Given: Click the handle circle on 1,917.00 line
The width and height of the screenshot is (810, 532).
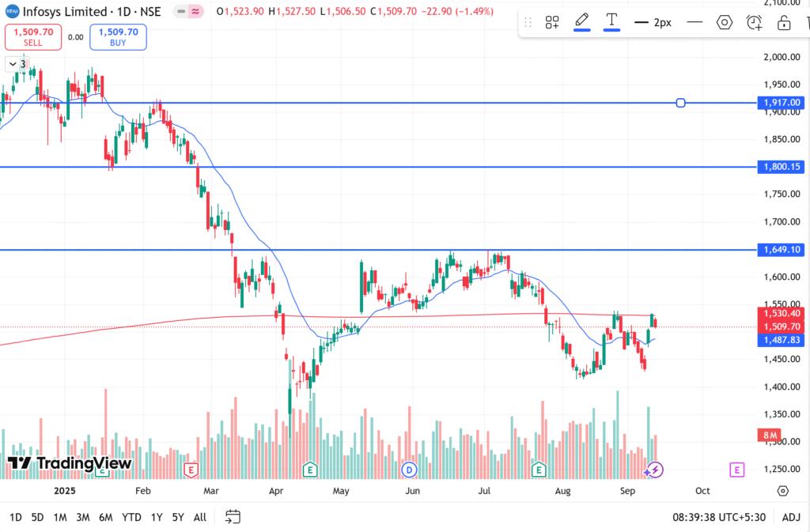Looking at the screenshot, I should tap(681, 103).
